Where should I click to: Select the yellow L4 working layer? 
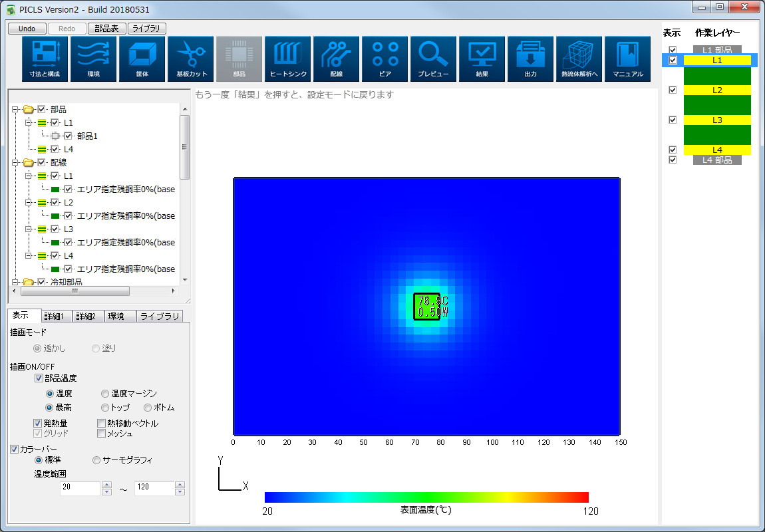click(717, 150)
